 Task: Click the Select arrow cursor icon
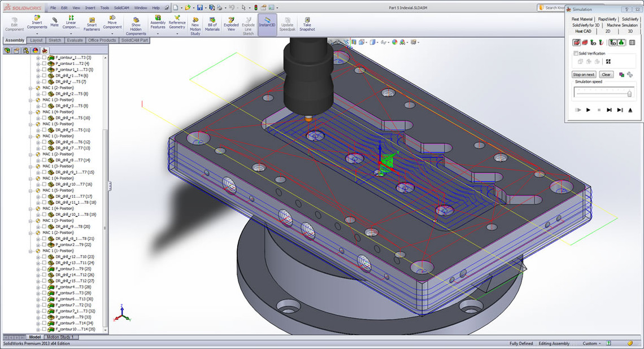[243, 7]
